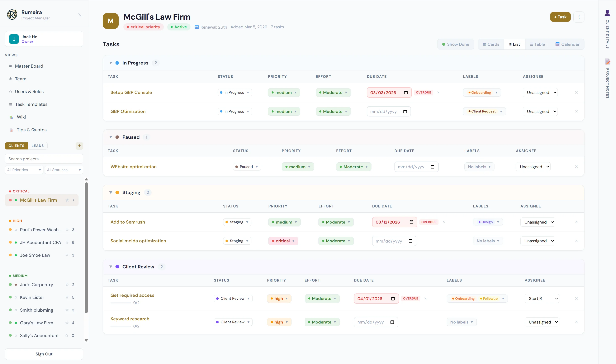This screenshot has height=364, width=616.
Task: Delete the Setup GBP Console task row
Action: 577,92
